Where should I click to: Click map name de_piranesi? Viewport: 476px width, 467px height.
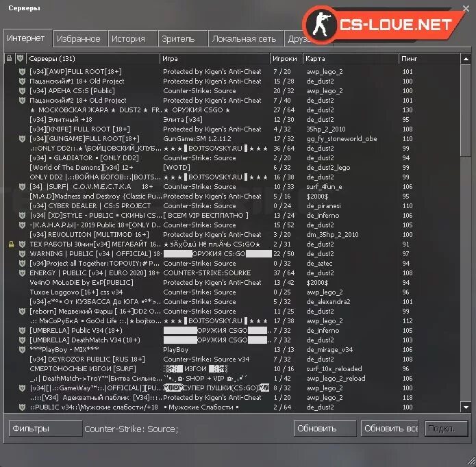(x=323, y=206)
